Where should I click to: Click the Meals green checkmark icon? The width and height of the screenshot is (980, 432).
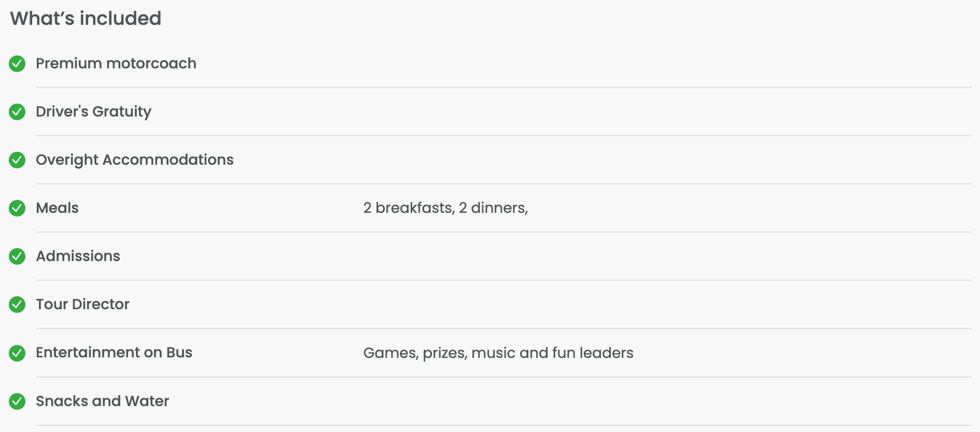click(x=17, y=208)
